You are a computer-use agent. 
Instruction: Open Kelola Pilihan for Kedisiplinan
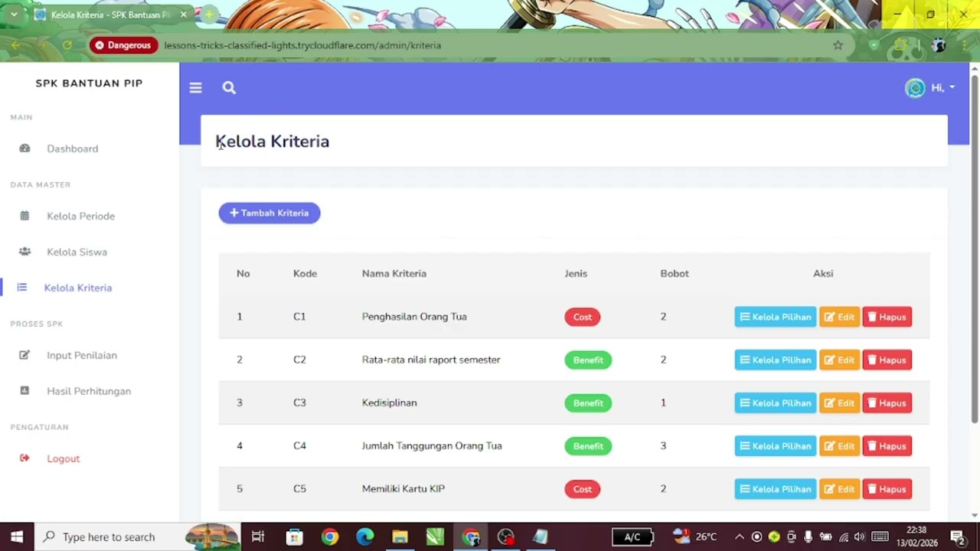click(x=776, y=403)
